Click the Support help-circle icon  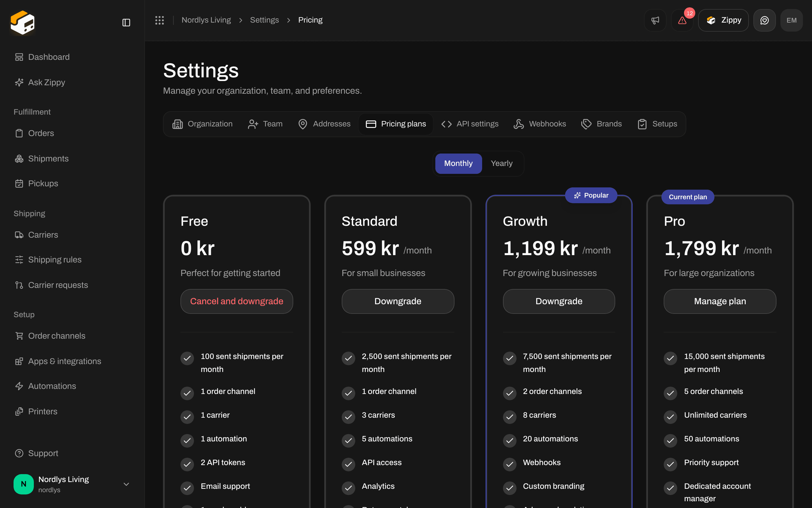(x=19, y=453)
